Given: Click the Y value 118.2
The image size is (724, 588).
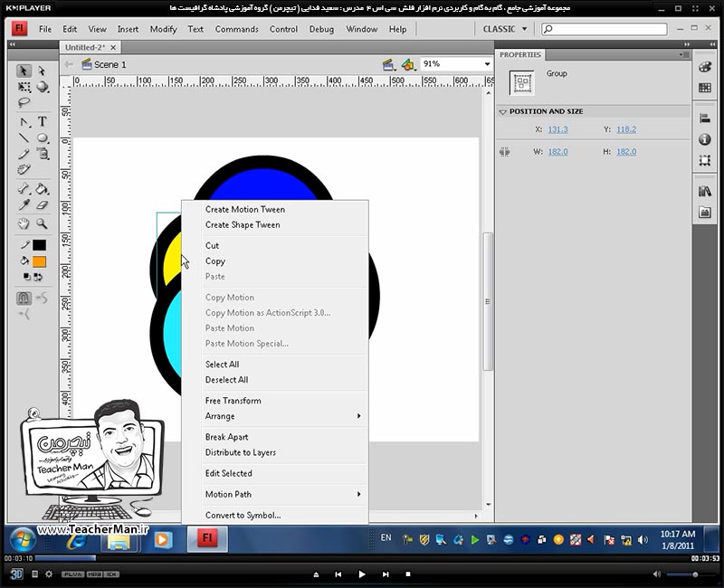Looking at the screenshot, I should [x=626, y=129].
